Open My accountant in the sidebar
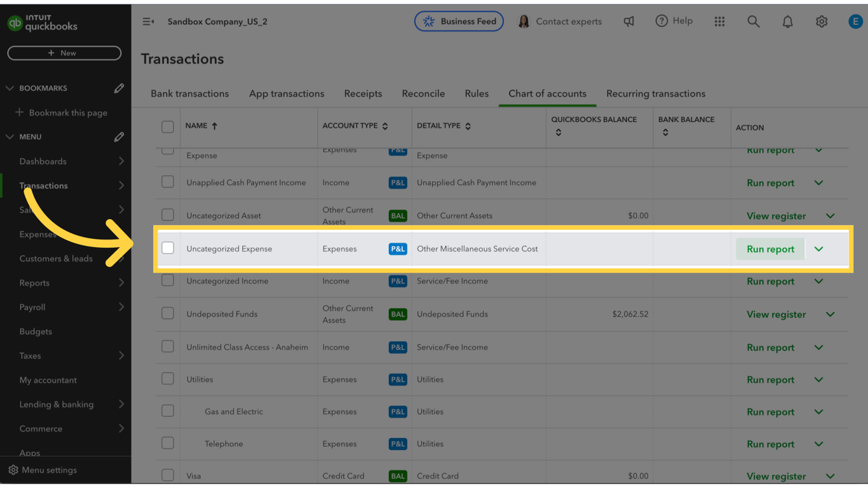 [48, 380]
